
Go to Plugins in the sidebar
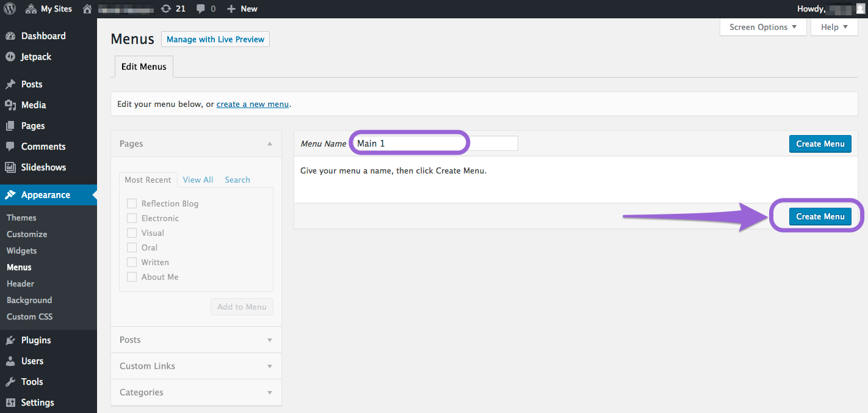(x=36, y=340)
